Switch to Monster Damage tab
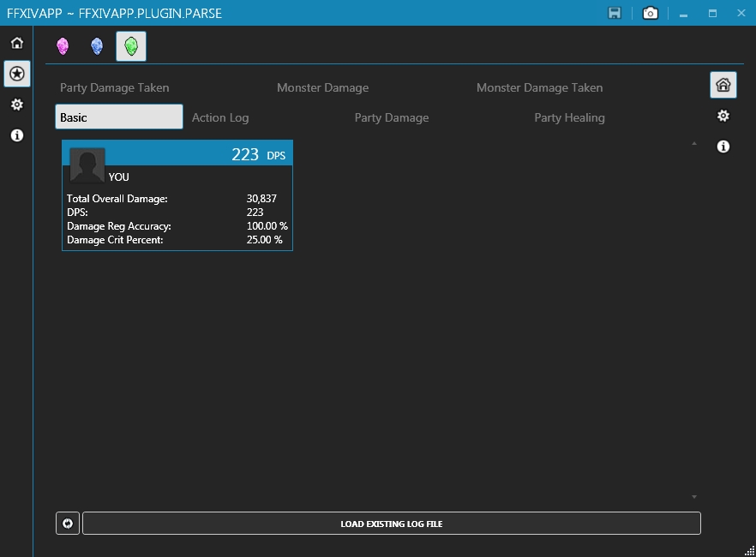Viewport: 756px width, 557px height. pyautogui.click(x=322, y=87)
